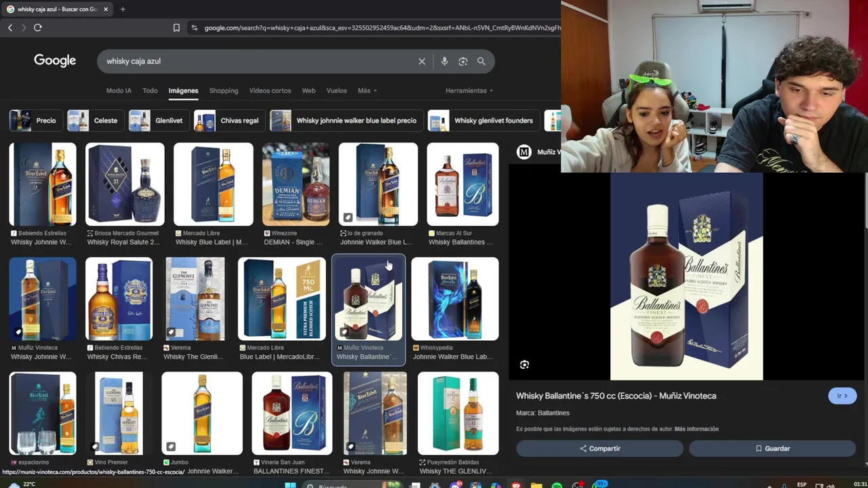Screen dimensions: 868x488
Task: Select the Imágenes tab
Action: click(183, 90)
